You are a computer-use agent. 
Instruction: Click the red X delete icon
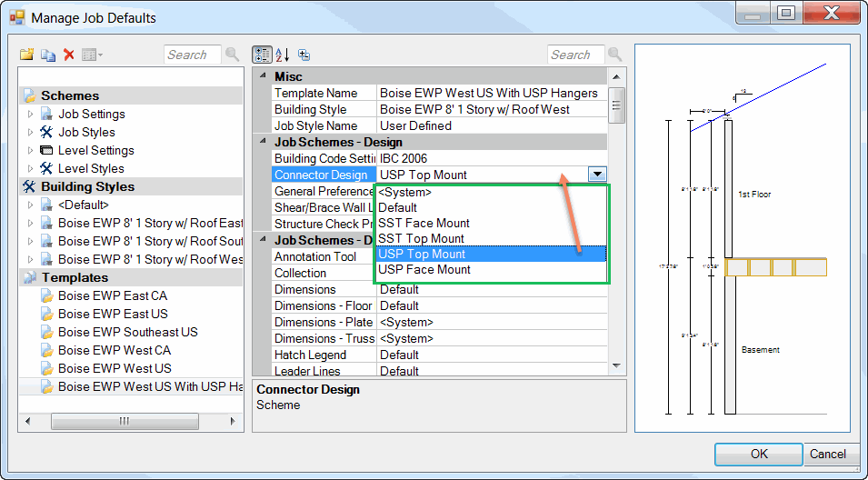[69, 55]
